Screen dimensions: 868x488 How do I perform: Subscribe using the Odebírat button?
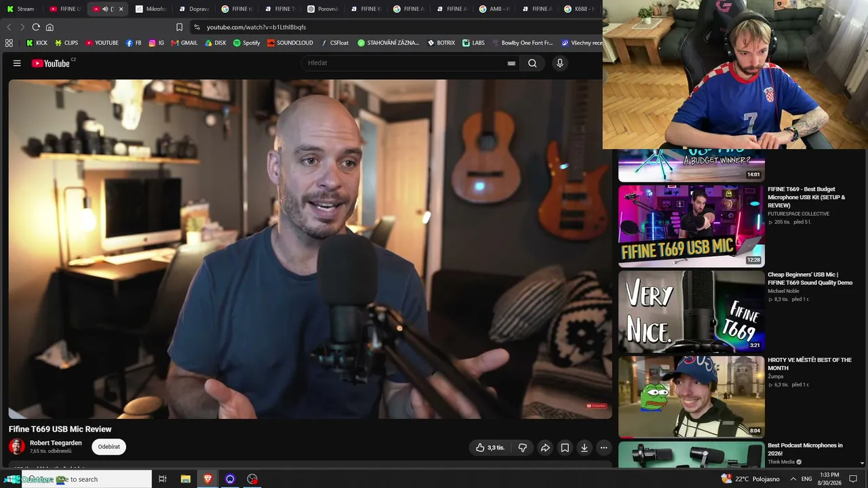(108, 447)
